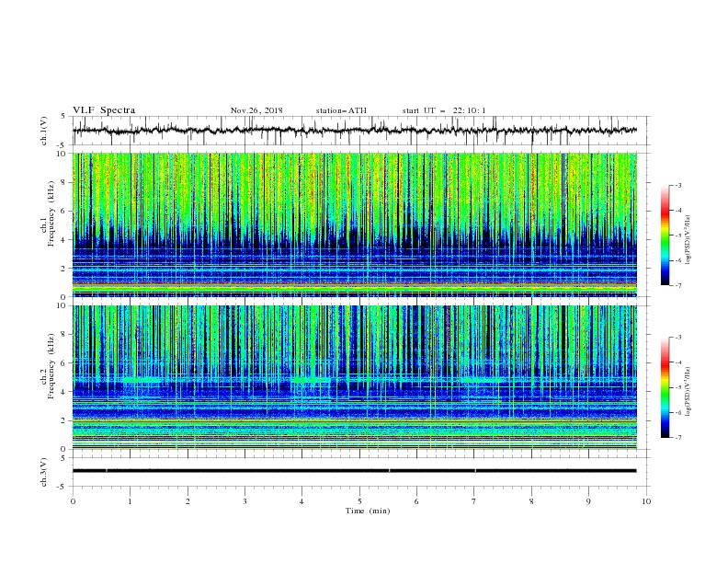Image resolution: width=728 pixels, height=563 pixels.
Task: Select the ch.1 "Frequency (kHz)" axis label
Action: click(51, 213)
